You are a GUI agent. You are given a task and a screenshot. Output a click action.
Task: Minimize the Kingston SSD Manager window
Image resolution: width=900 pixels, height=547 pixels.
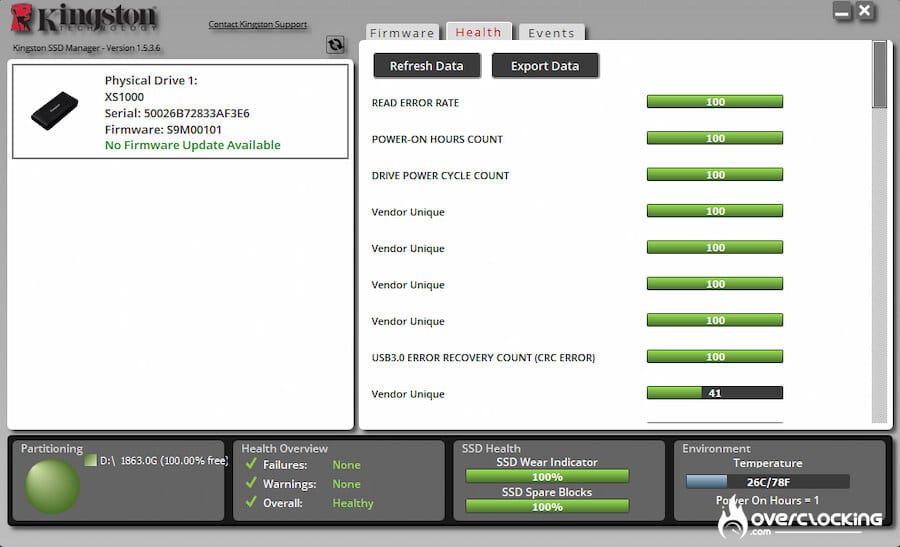[842, 11]
